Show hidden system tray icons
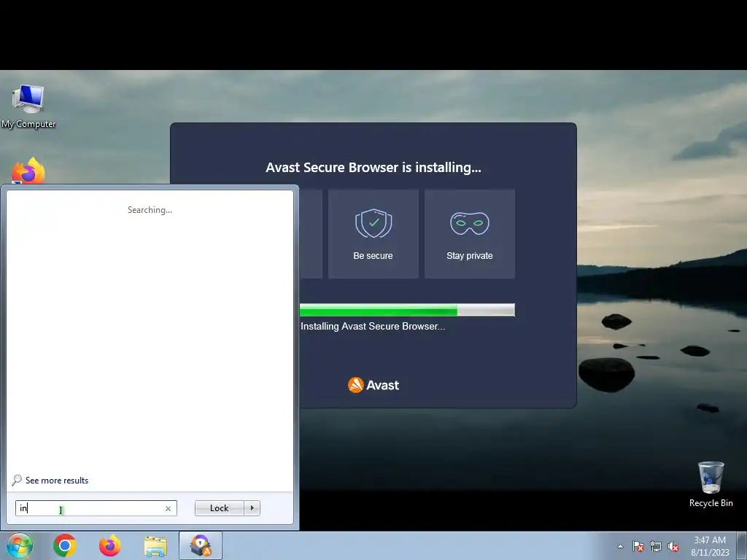This screenshot has width=747, height=560. tap(620, 546)
